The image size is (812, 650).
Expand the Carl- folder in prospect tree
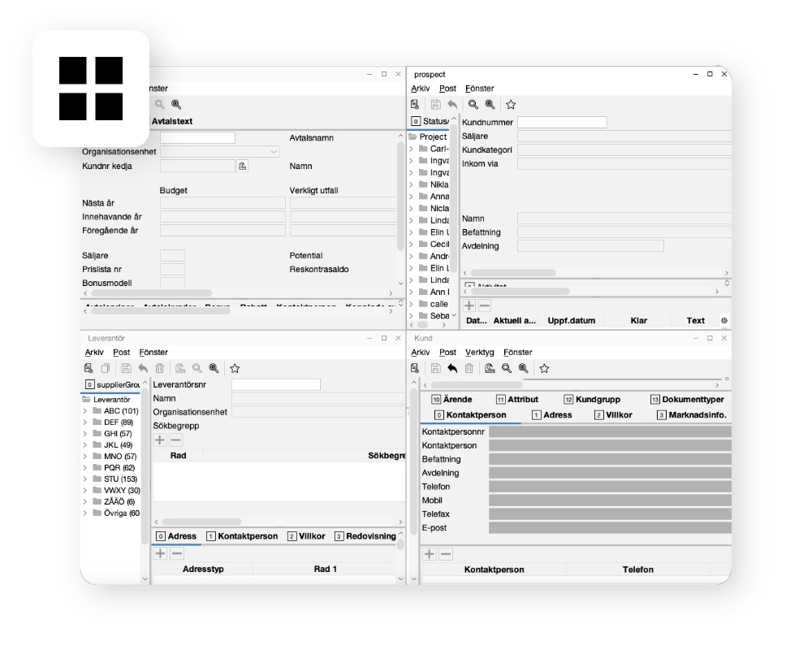pos(412,149)
